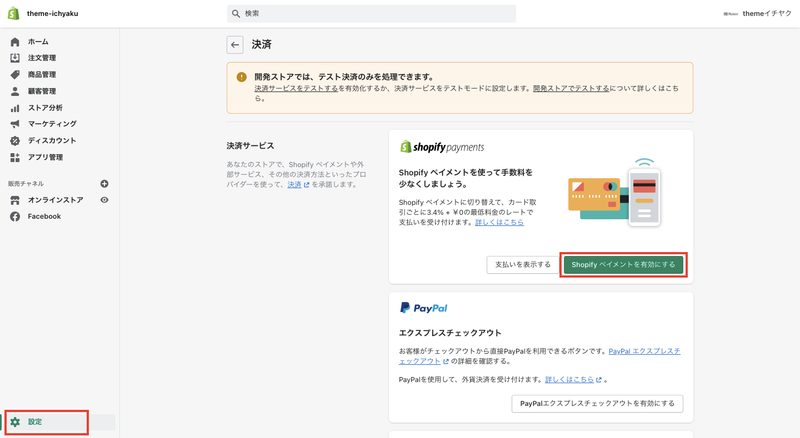Click the 検索 search field

(371, 14)
